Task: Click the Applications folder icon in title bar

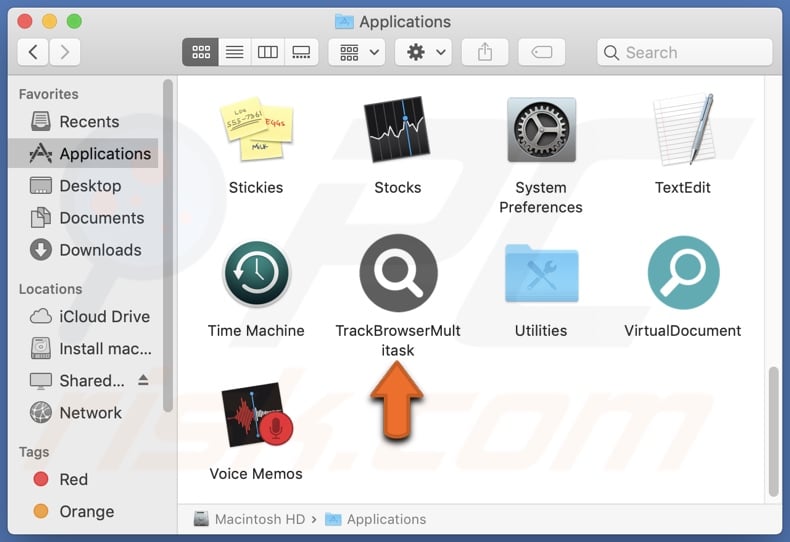Action: click(345, 22)
